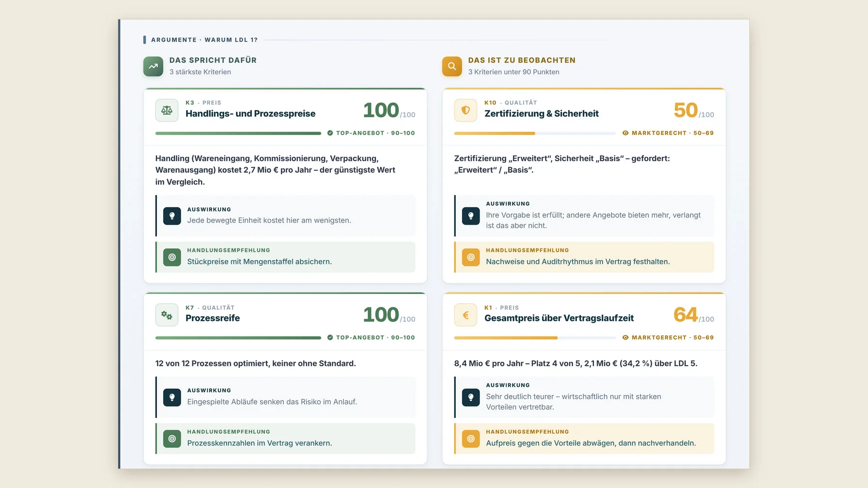Click the target icon next to 'Prozesskennzahlen im Vertrag'
Viewport: 868px width, 488px height.
tap(172, 439)
